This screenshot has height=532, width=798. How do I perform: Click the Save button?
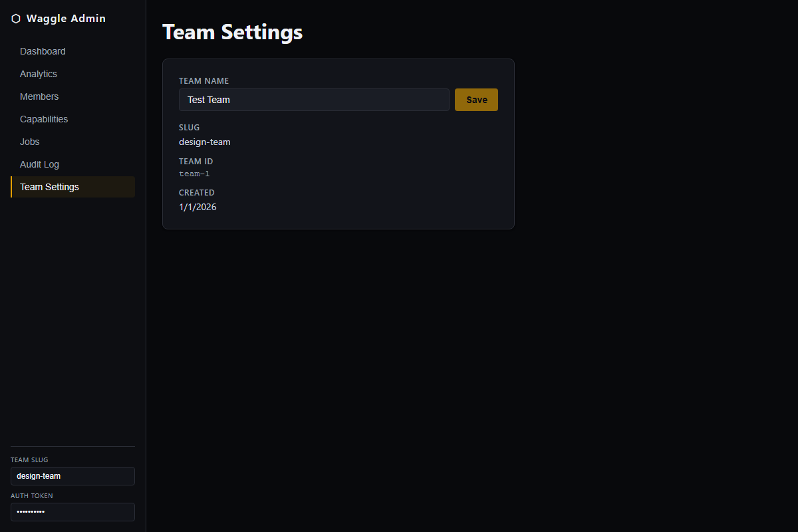[x=476, y=100]
